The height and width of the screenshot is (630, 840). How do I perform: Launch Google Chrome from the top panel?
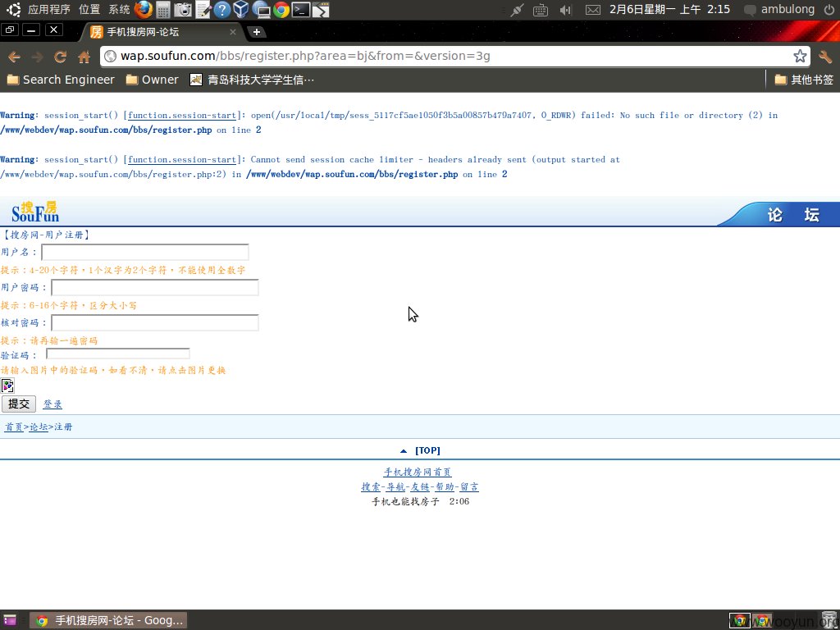coord(281,10)
